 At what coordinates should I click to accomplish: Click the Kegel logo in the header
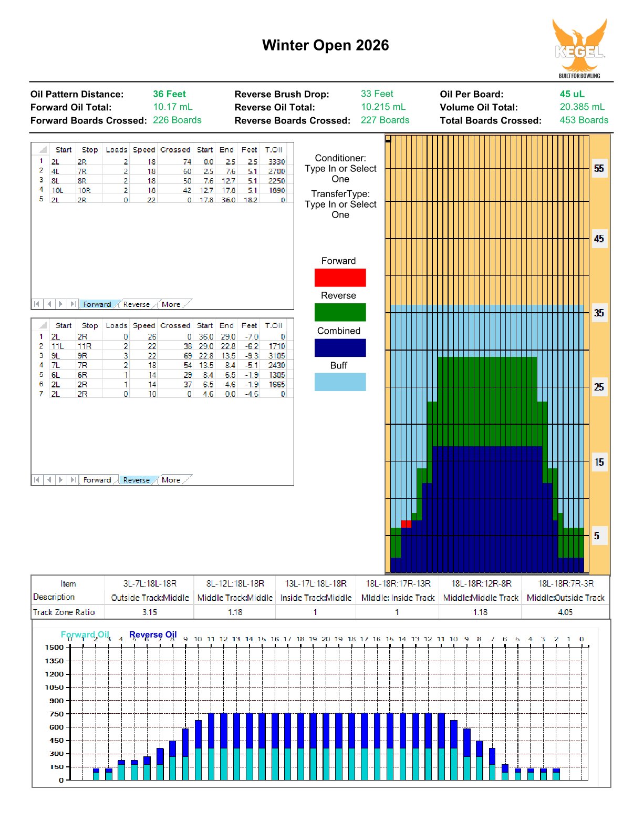tap(579, 48)
